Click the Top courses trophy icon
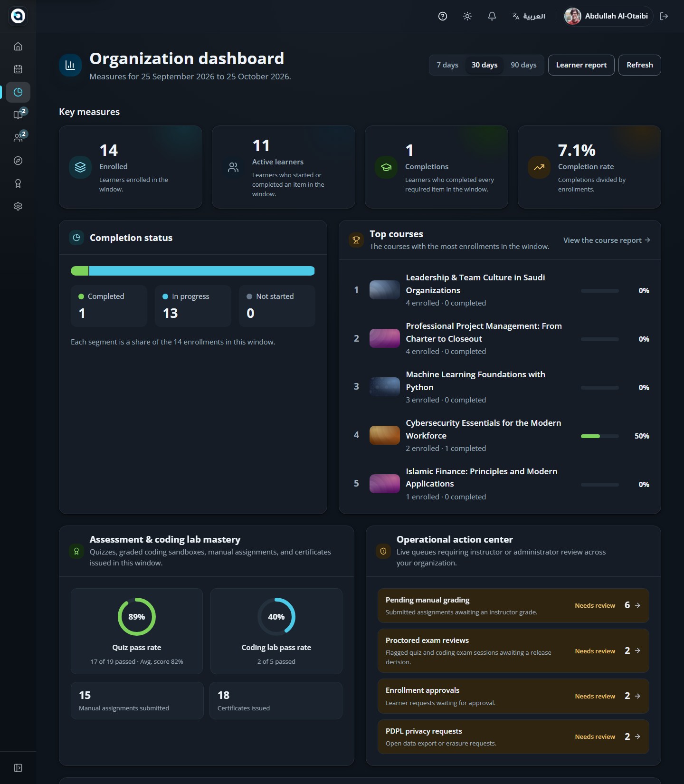Image resolution: width=684 pixels, height=784 pixels. click(356, 240)
